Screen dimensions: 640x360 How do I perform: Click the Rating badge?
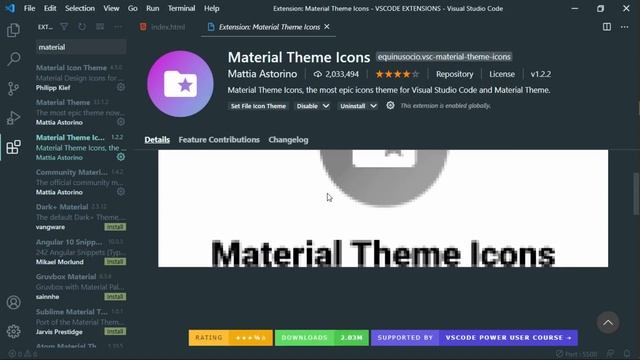click(231, 338)
